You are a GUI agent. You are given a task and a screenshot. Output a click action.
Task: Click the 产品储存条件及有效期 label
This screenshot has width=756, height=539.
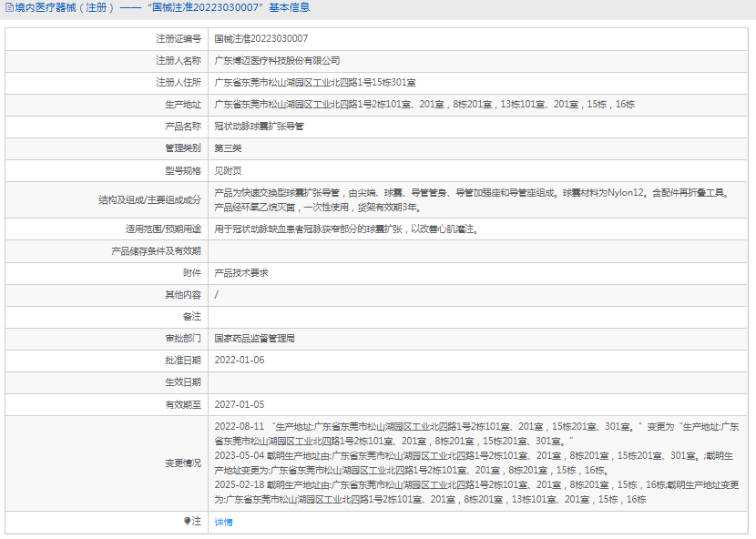[156, 251]
